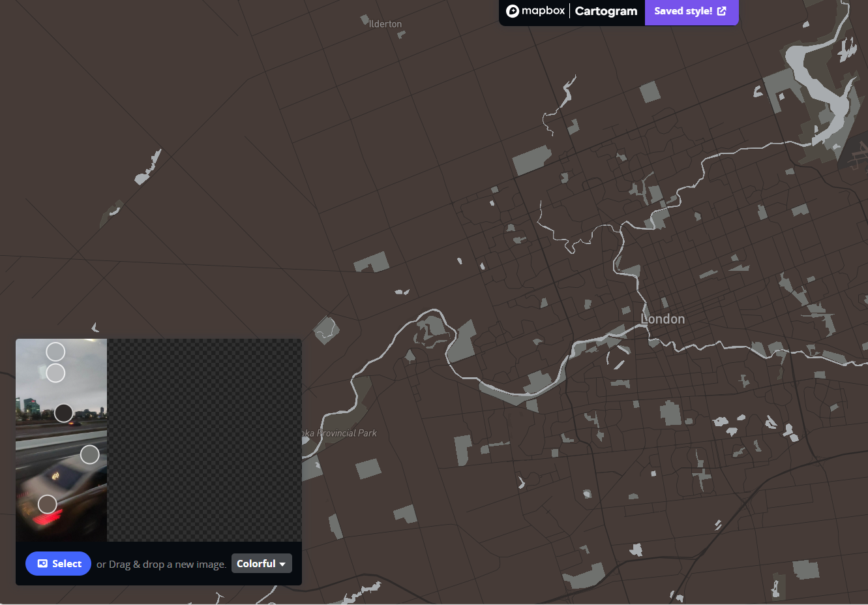This screenshot has width=868, height=605.
Task: Select the sampler circle on the highway lane
Action: pos(89,454)
